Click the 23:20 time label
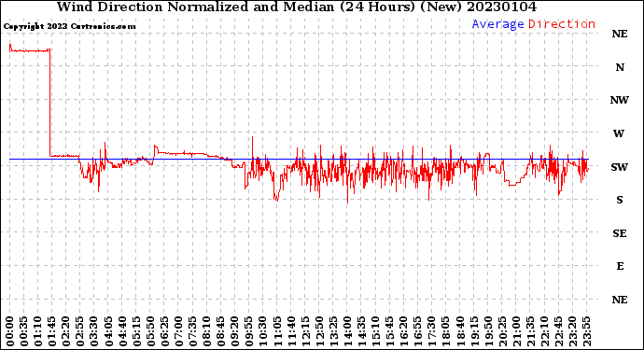Screen dimensions: 644x350 pyautogui.click(x=572, y=331)
